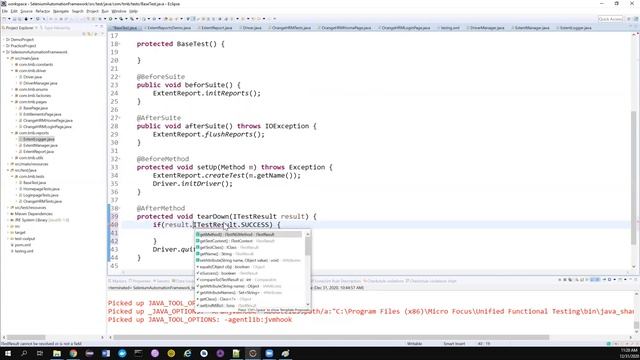Open Chrome from the Windows taskbar

[x=73, y=353]
